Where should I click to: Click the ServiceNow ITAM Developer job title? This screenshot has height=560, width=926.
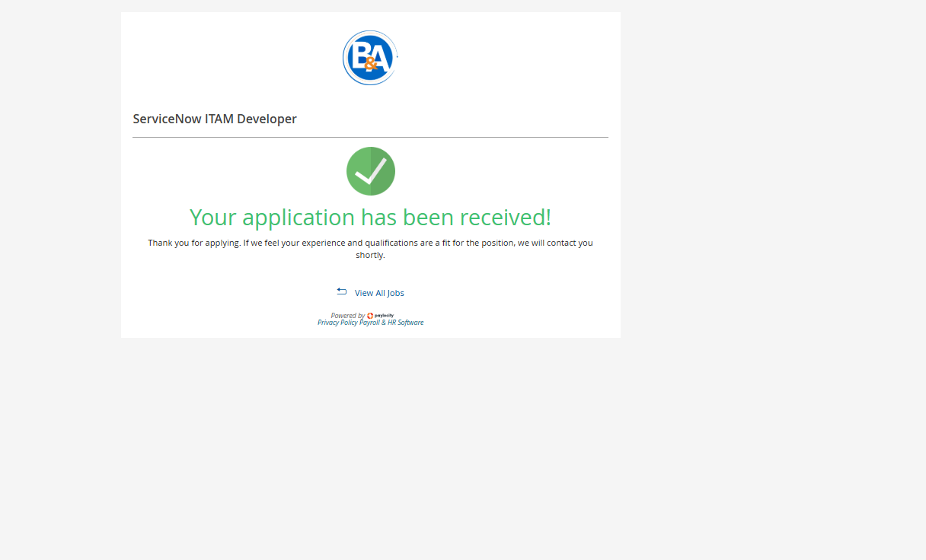pyautogui.click(x=215, y=119)
